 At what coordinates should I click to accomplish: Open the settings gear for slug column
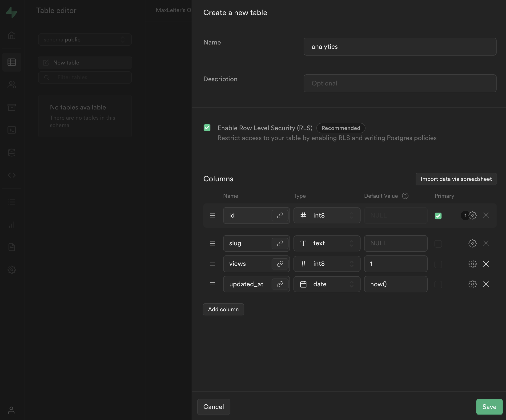472,243
